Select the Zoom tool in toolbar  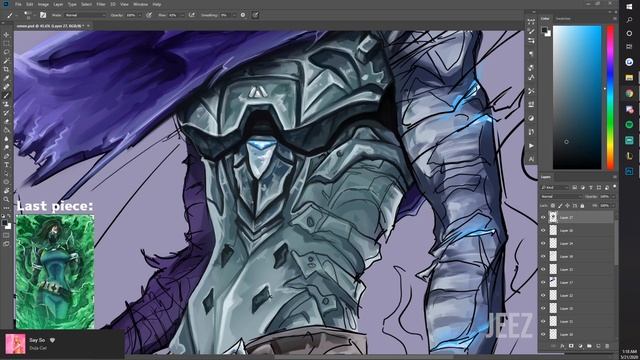pos(6,199)
